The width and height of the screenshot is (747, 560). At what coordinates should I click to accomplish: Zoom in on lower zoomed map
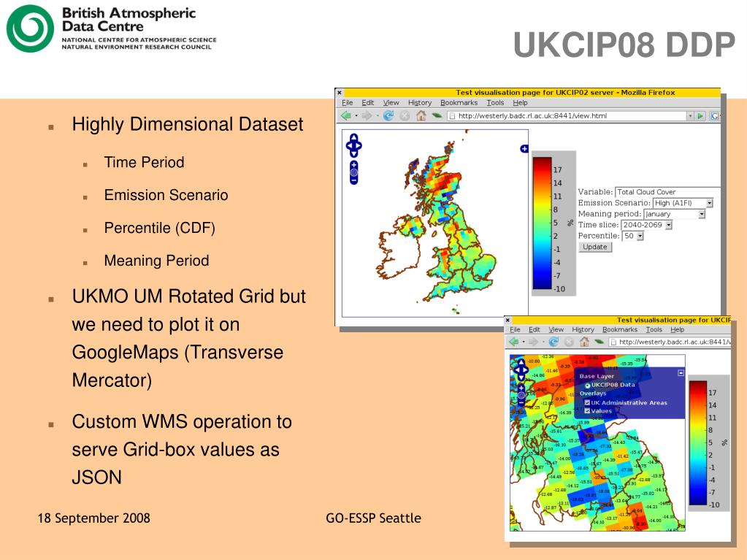click(x=521, y=388)
